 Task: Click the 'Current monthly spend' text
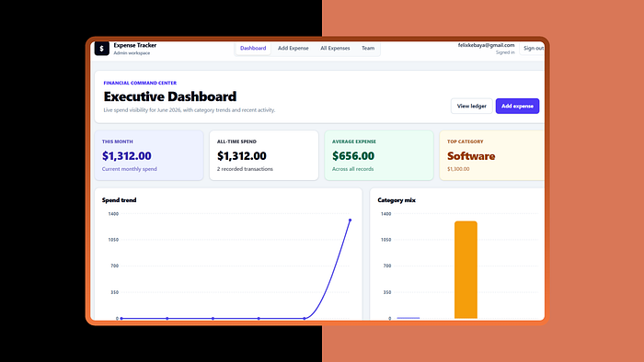(130, 169)
